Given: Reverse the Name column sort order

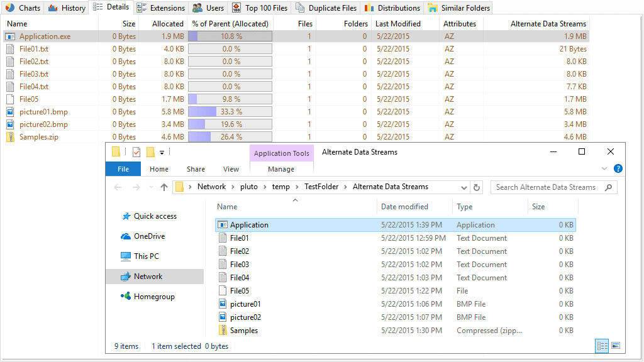Looking at the screenshot, I should coord(226,206).
